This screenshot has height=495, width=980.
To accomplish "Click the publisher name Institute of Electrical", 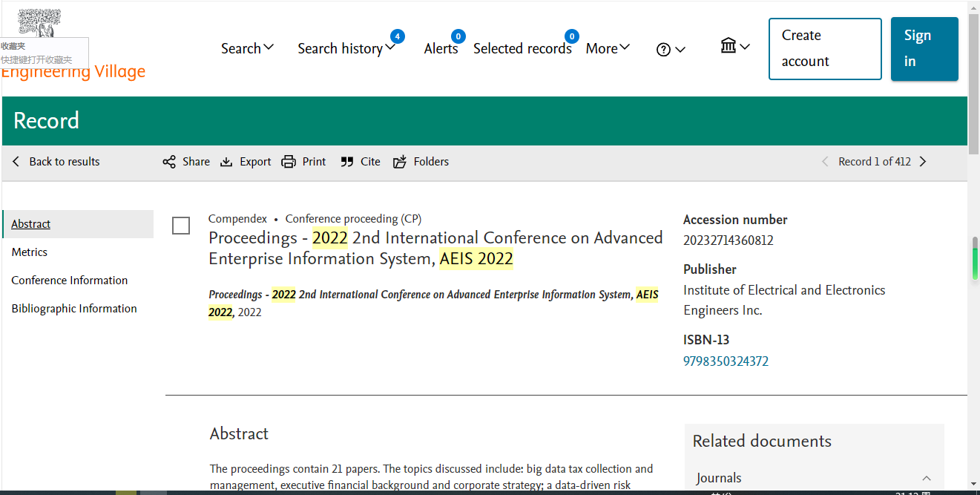I will [784, 300].
